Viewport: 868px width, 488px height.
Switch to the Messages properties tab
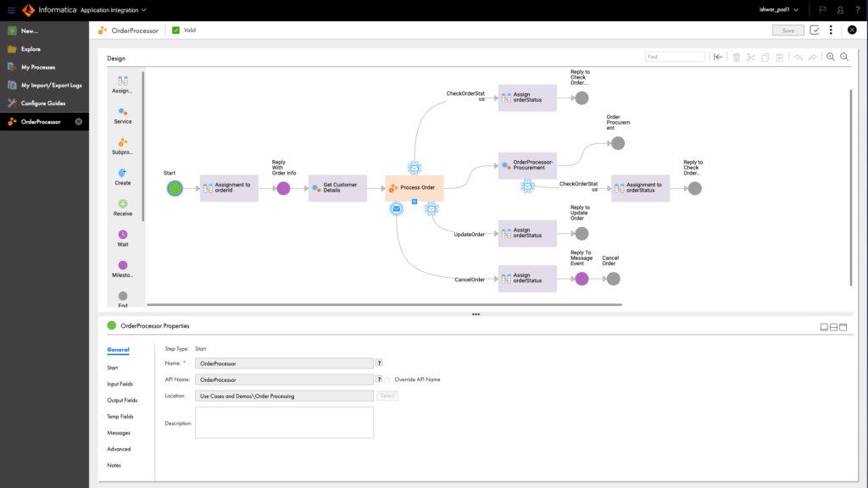pyautogui.click(x=119, y=433)
